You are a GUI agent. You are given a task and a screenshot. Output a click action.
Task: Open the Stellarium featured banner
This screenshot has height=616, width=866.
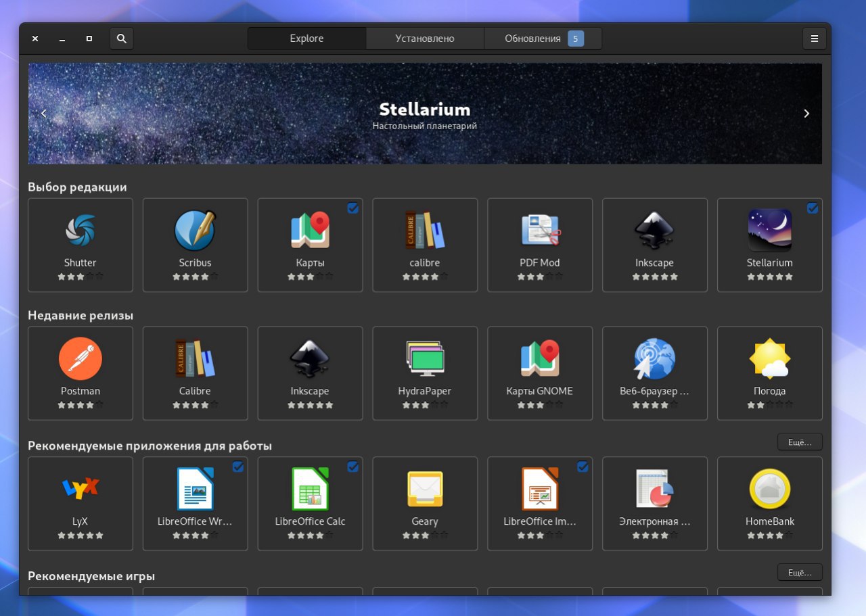(x=425, y=114)
